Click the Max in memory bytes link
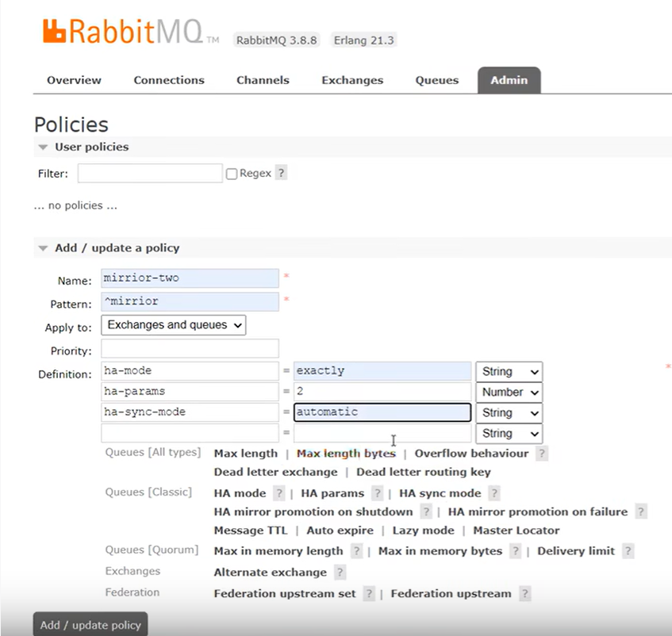 [x=440, y=551]
